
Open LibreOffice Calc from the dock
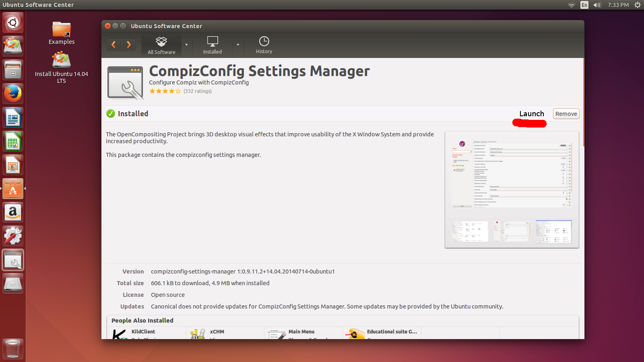click(13, 141)
